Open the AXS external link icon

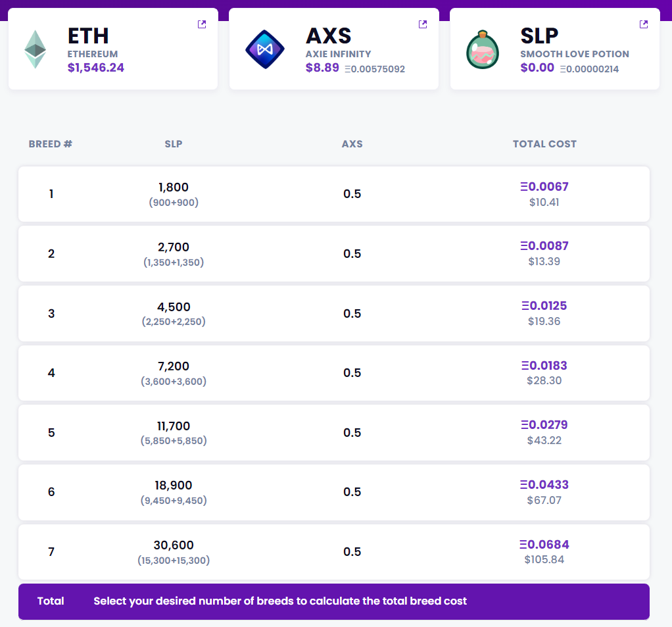(423, 24)
